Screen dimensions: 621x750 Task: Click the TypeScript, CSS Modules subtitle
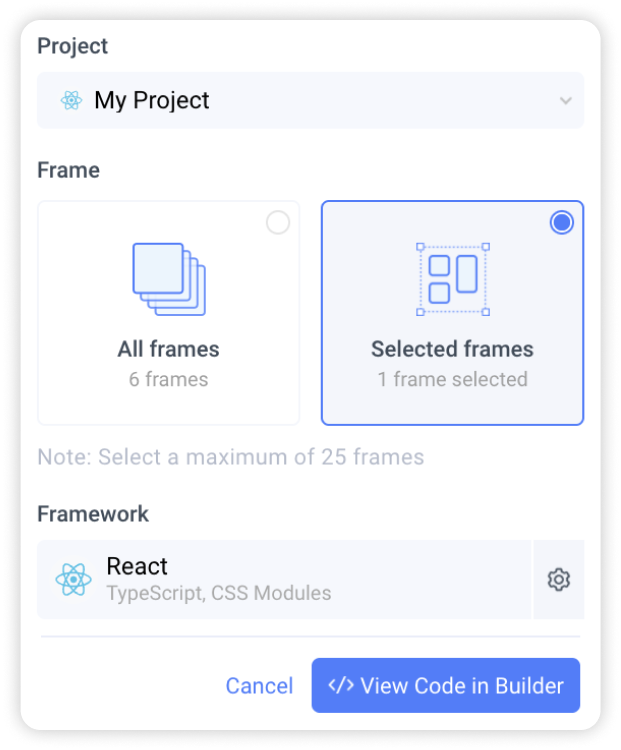click(x=219, y=593)
